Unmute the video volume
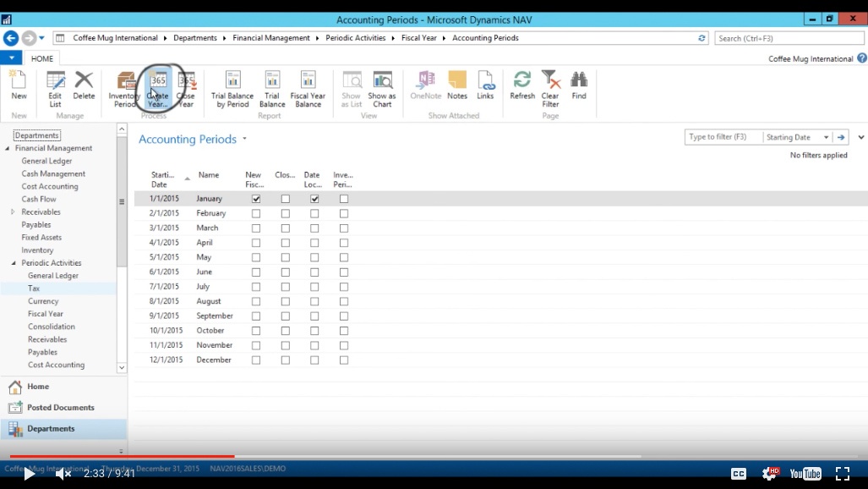The height and width of the screenshot is (489, 868). 63,474
